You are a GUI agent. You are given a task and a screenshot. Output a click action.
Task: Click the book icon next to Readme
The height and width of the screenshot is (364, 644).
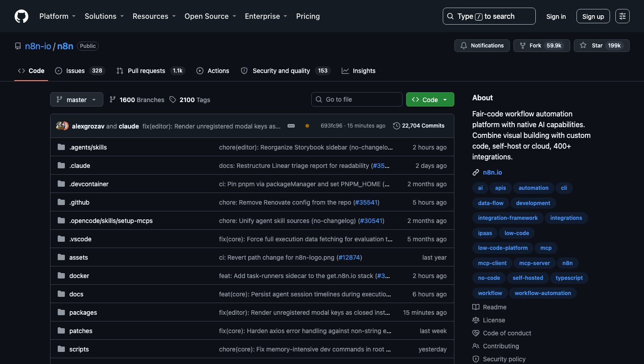[476, 307]
